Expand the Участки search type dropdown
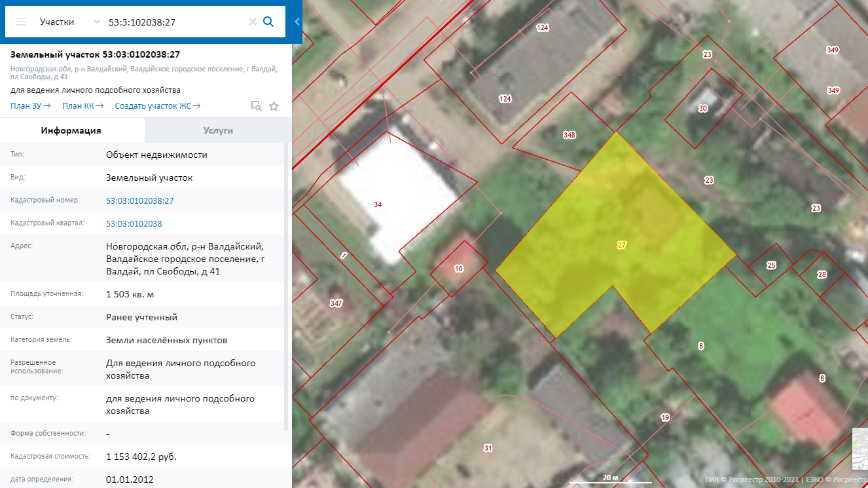Screen dimensions: 868x488 coord(97,22)
